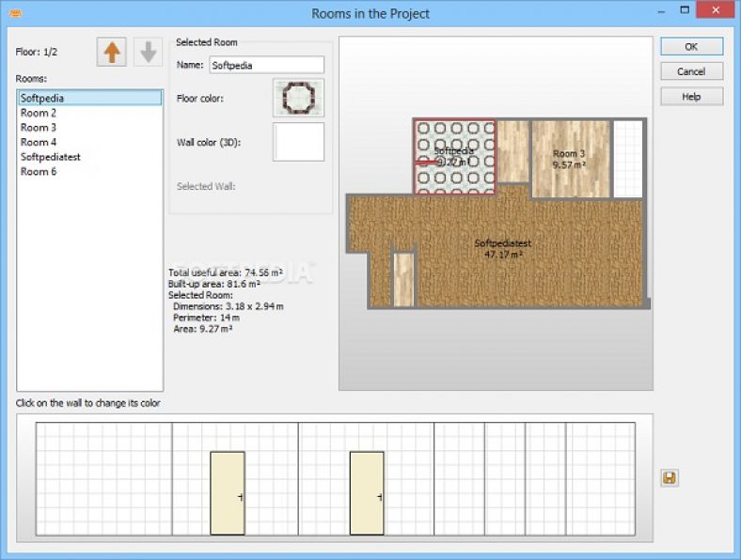Open Help for this dialog

tap(691, 97)
